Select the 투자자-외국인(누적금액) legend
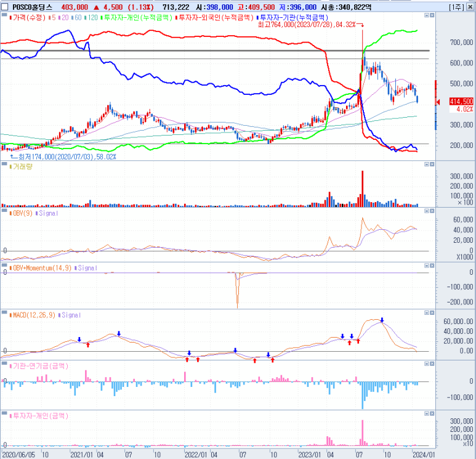This screenshot has height=459, width=476. pyautogui.click(x=216, y=18)
